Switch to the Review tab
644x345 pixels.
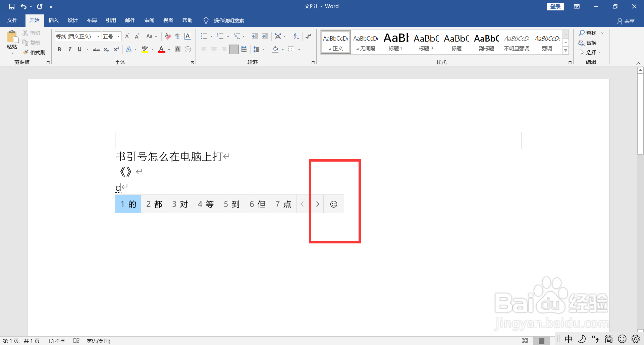point(149,20)
